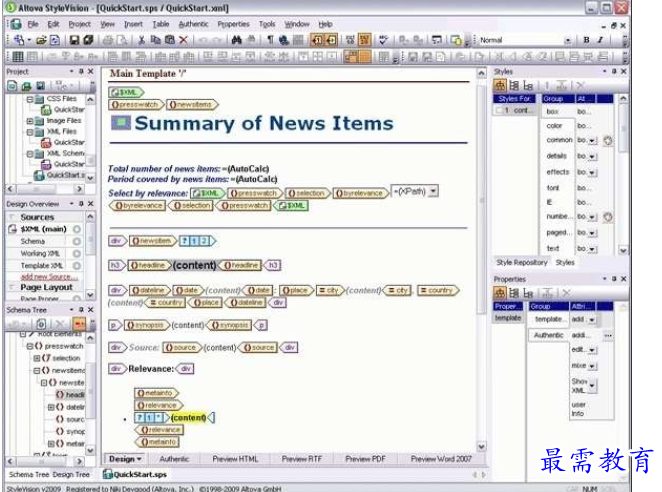The image size is (662, 492).
Task: Click the Styles panel scrollbar down arrow
Action: pyautogui.click(x=623, y=250)
